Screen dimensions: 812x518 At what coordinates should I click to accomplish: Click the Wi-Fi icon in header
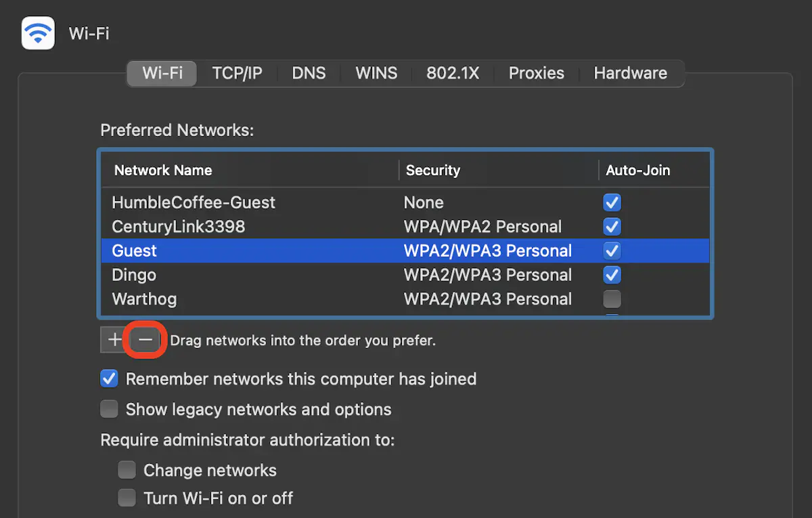pos(38,33)
